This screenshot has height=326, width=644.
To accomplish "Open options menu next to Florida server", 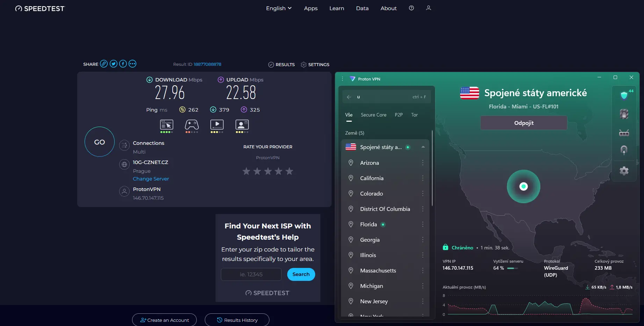I will tap(423, 224).
